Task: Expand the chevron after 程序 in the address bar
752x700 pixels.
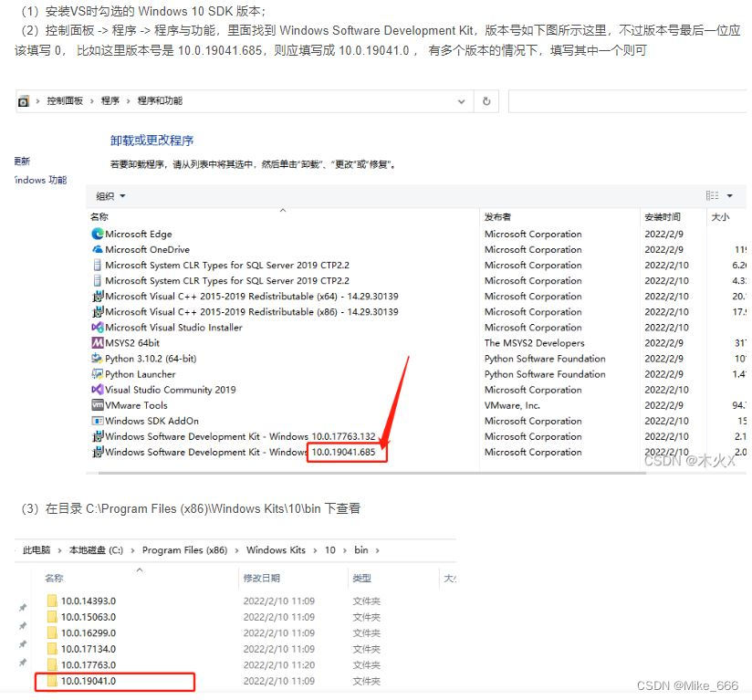Action: click(128, 101)
